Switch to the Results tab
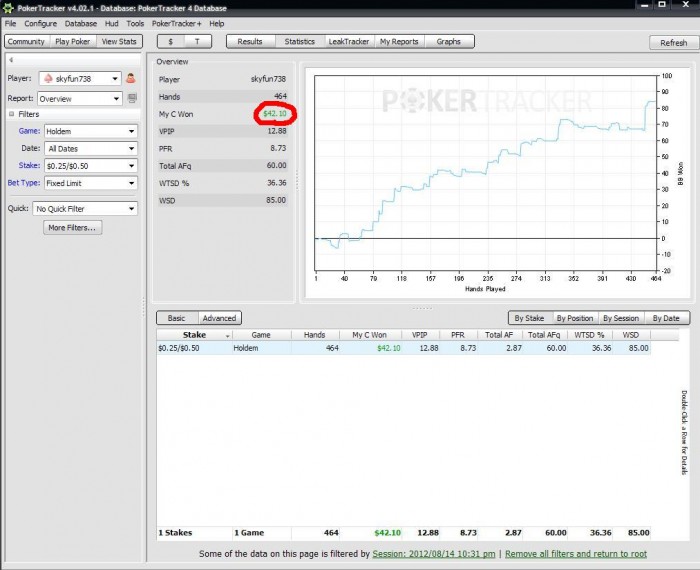The image size is (700, 570). (x=250, y=42)
